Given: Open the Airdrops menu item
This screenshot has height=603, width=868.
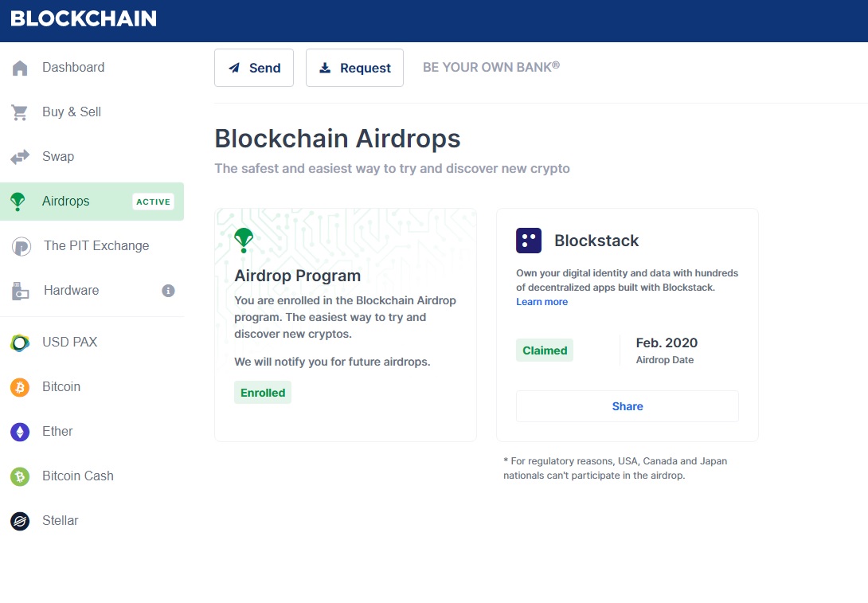Looking at the screenshot, I should coord(66,202).
